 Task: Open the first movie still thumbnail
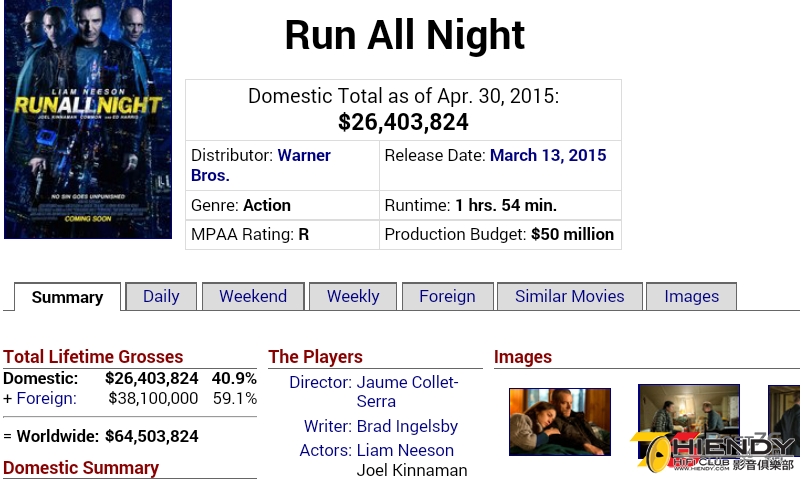click(559, 422)
